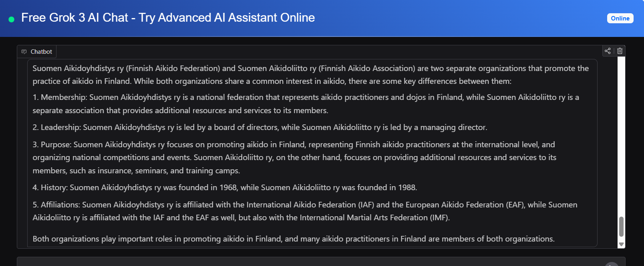Click the white scrollbar track above the thumb
This screenshot has width=644, height=266.
tap(621, 136)
